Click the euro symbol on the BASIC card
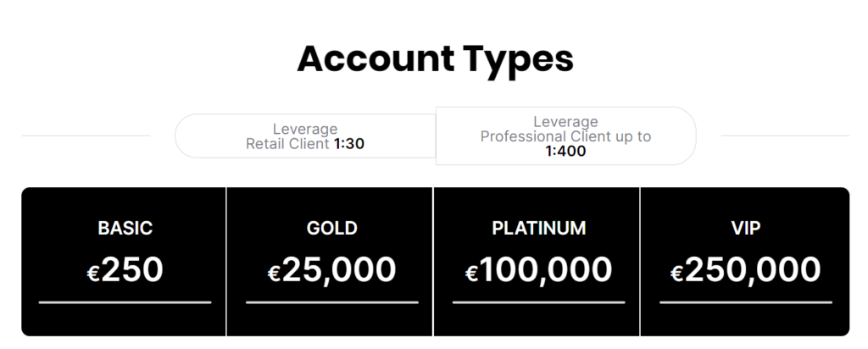The width and height of the screenshot is (868, 349). pyautogui.click(x=93, y=273)
